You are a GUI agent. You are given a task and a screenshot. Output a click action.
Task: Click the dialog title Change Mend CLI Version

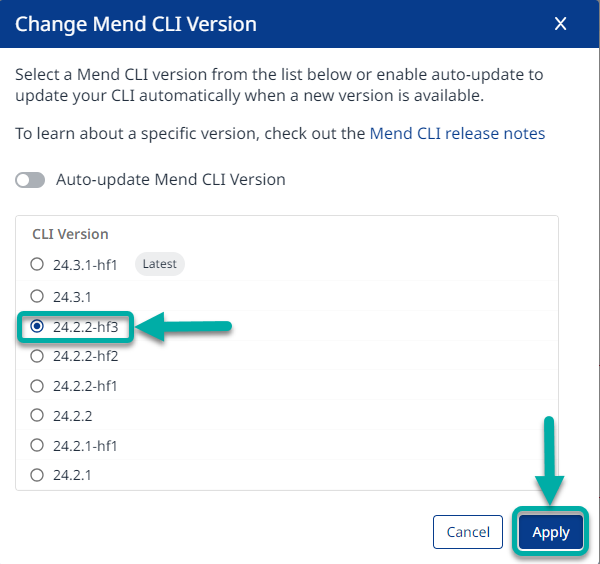tap(136, 24)
